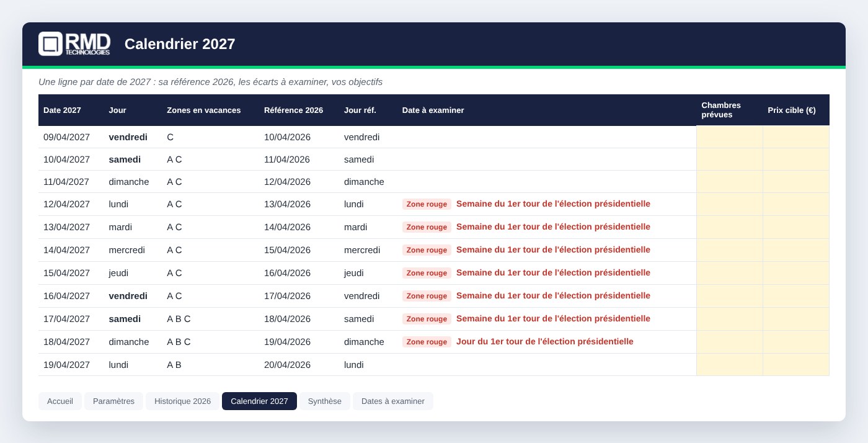This screenshot has height=443, width=868.
Task: Select Chambres prévues cell for 10/04/2027
Action: (730, 159)
